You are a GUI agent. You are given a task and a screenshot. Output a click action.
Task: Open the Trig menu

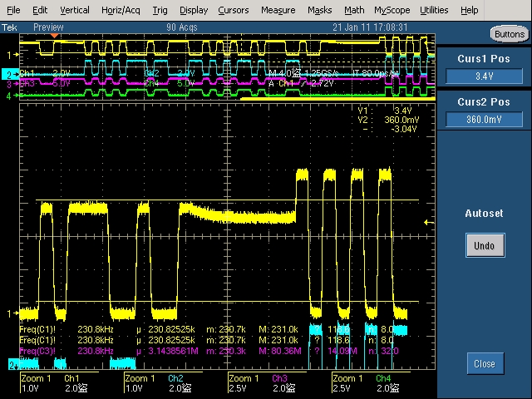coord(160,10)
